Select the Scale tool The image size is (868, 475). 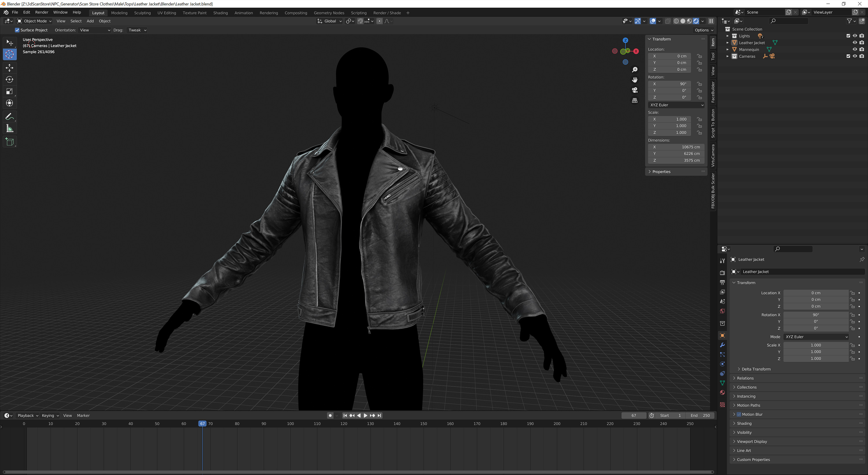10,91
